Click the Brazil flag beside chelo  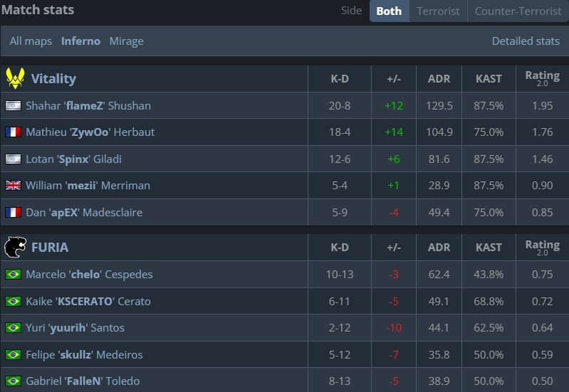[x=13, y=274]
